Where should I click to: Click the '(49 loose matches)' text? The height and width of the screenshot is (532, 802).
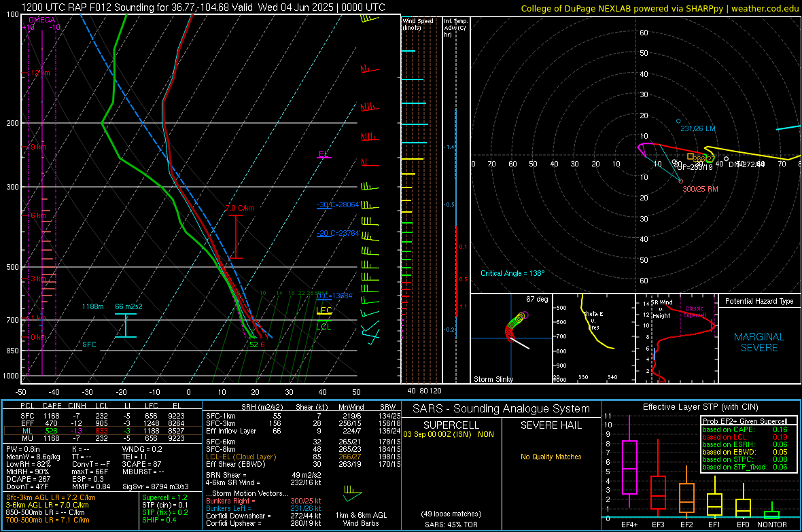pyautogui.click(x=451, y=514)
